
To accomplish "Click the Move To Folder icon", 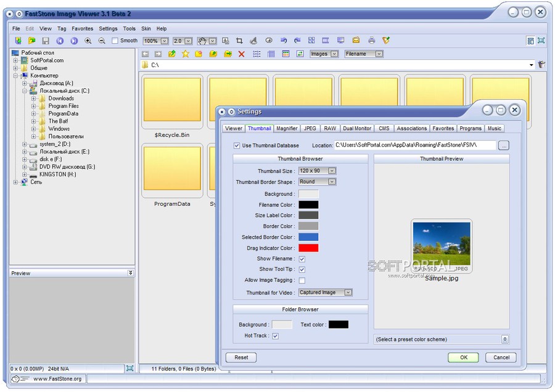I will [228, 54].
